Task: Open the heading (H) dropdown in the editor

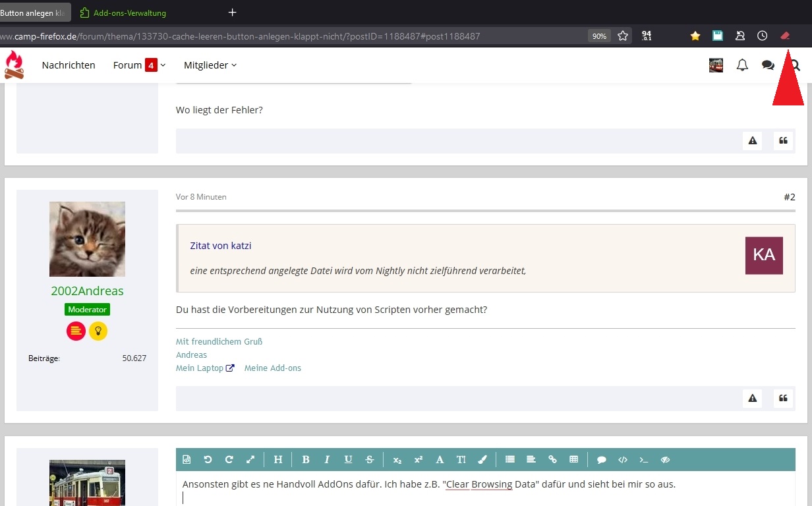Action: (277, 460)
